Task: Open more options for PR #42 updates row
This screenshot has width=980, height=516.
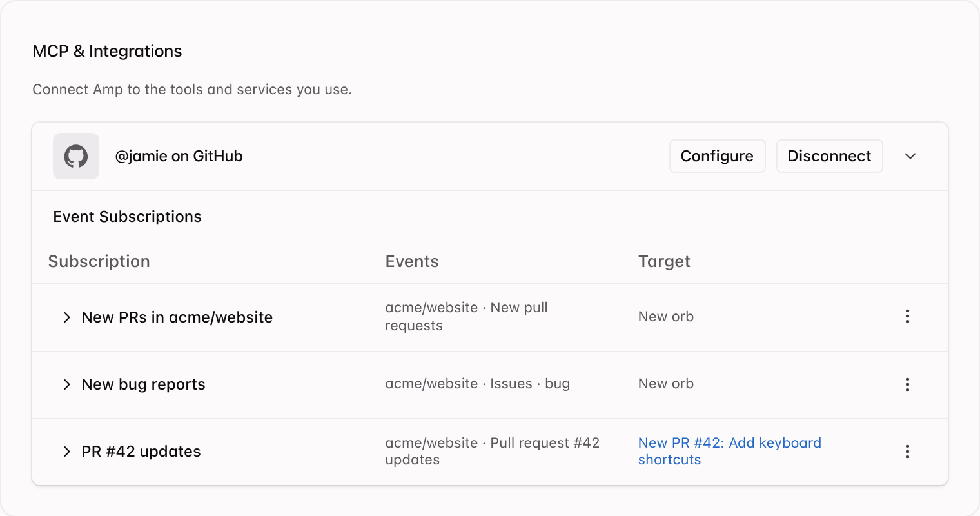Action: (x=908, y=451)
